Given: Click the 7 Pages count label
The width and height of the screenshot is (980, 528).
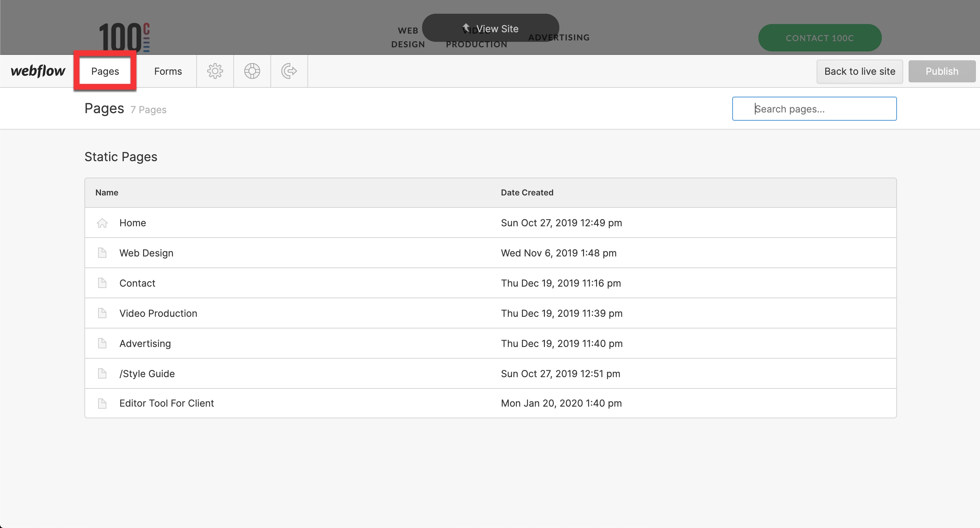Looking at the screenshot, I should 148,109.
